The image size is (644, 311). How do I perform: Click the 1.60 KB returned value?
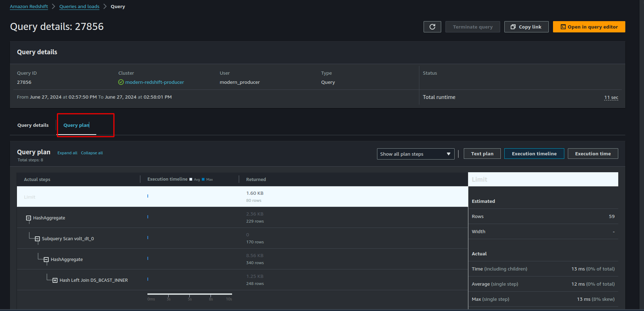pyautogui.click(x=255, y=193)
